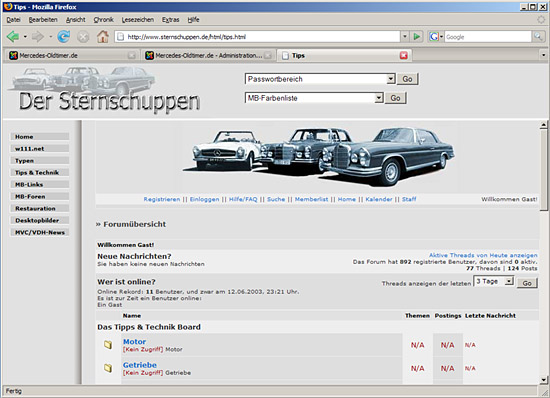Click the Stop loading icon
550x398 pixels.
[83, 37]
